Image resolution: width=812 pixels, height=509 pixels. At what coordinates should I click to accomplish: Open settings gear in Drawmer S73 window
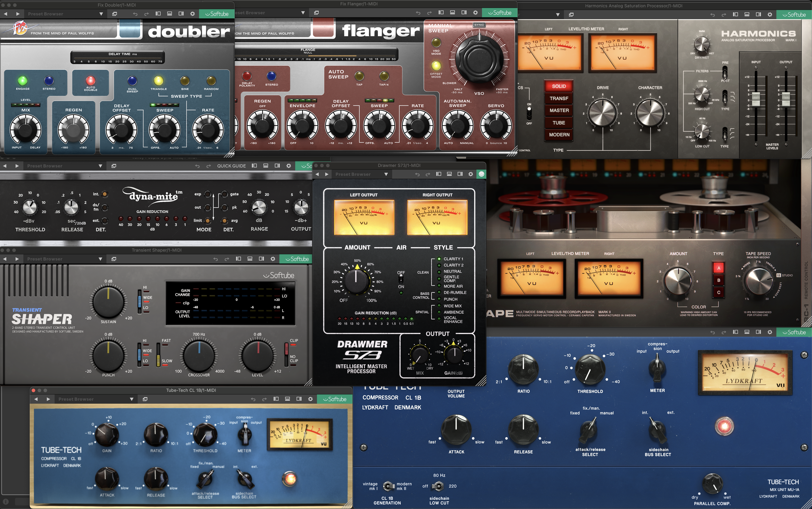(x=471, y=174)
